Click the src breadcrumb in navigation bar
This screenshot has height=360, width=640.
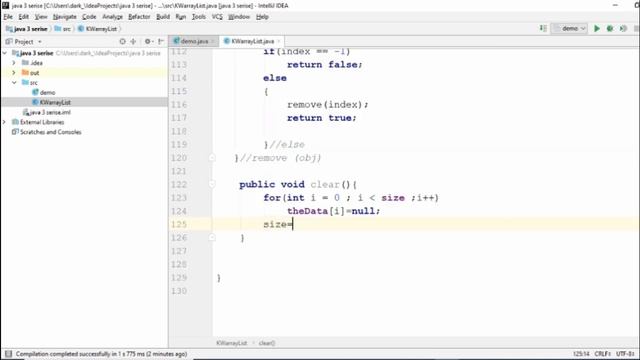(63, 29)
